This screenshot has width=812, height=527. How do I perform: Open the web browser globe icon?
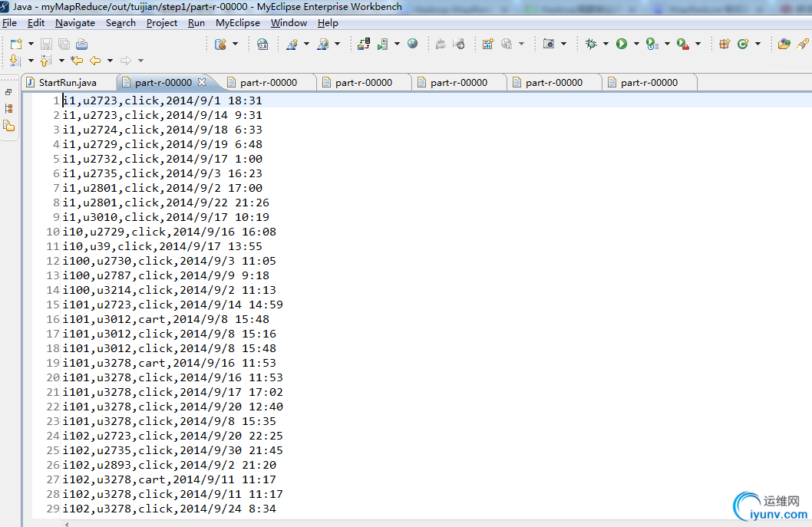coord(413,44)
